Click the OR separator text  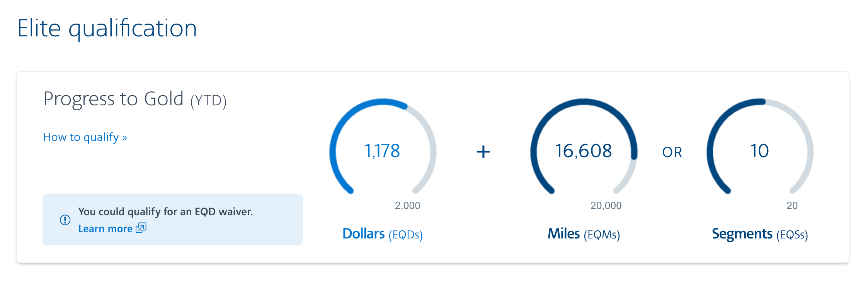(672, 152)
